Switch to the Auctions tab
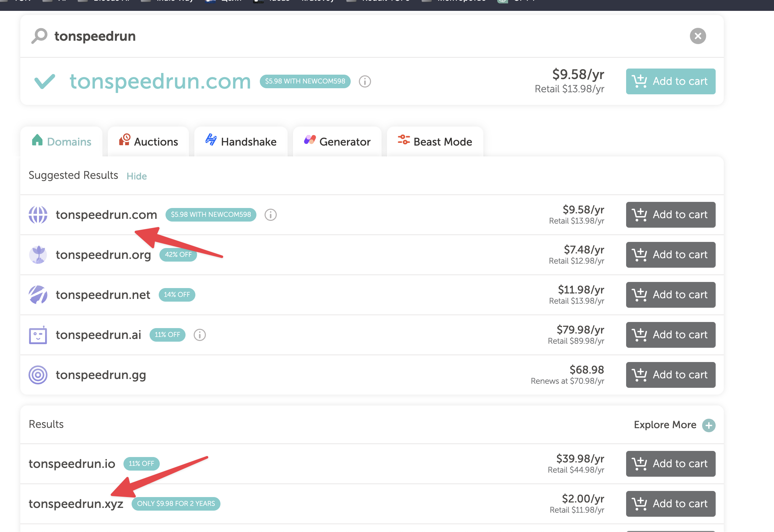774x532 pixels. pyautogui.click(x=148, y=141)
